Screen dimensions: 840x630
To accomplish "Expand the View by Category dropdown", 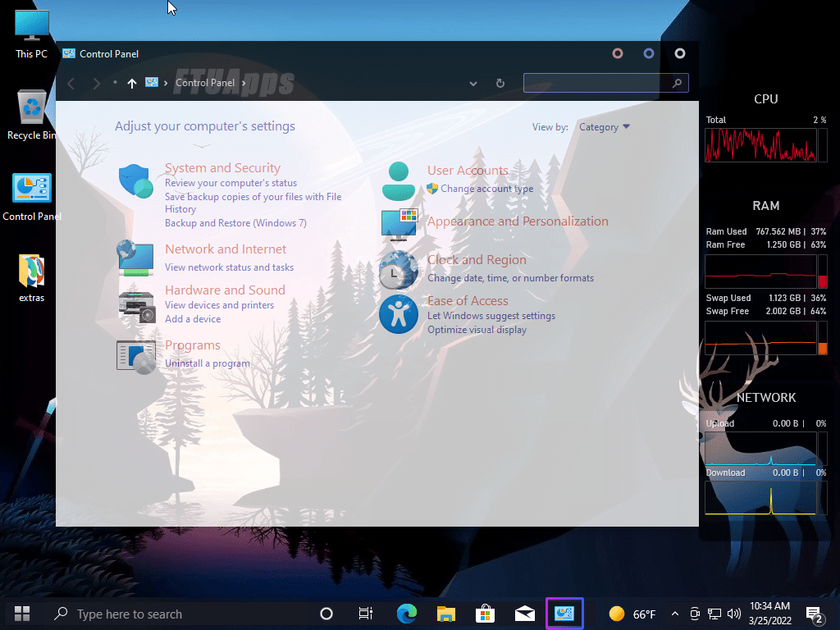I will click(x=605, y=127).
